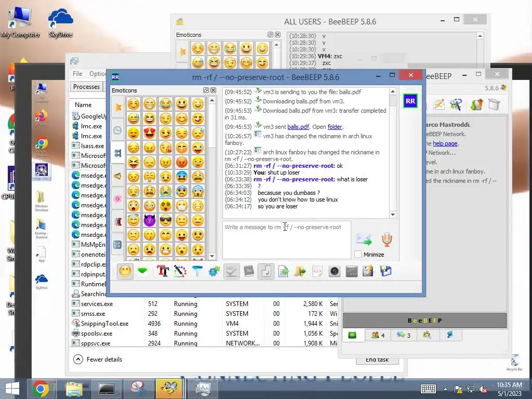This screenshot has width=532, height=399.
Task: Collapse Task Manager with Fewer details
Action: click(x=97, y=360)
